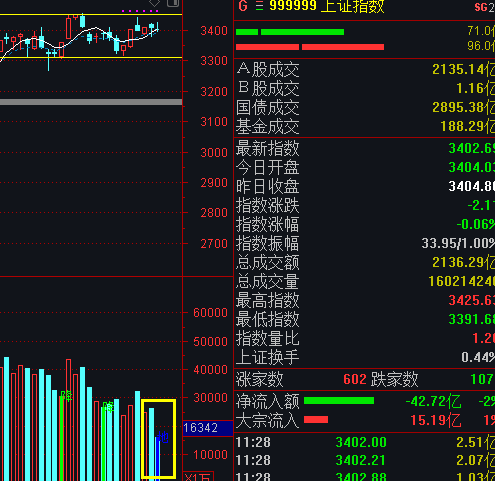
Task: Click the gray horizontal divider bar in chart
Action: 91,102
